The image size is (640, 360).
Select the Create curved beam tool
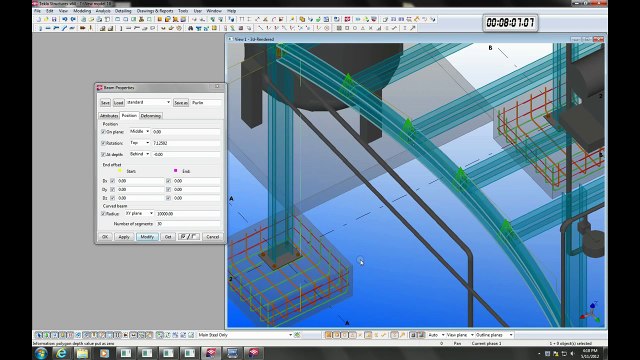[64, 28]
